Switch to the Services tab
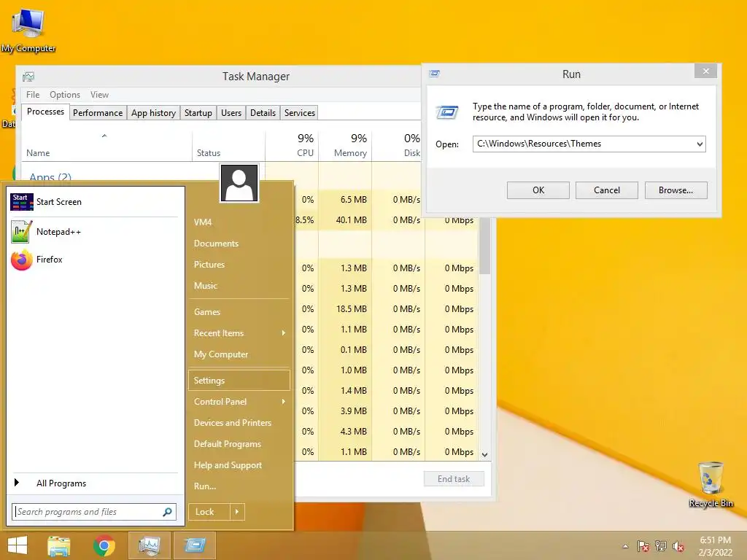 click(x=300, y=113)
